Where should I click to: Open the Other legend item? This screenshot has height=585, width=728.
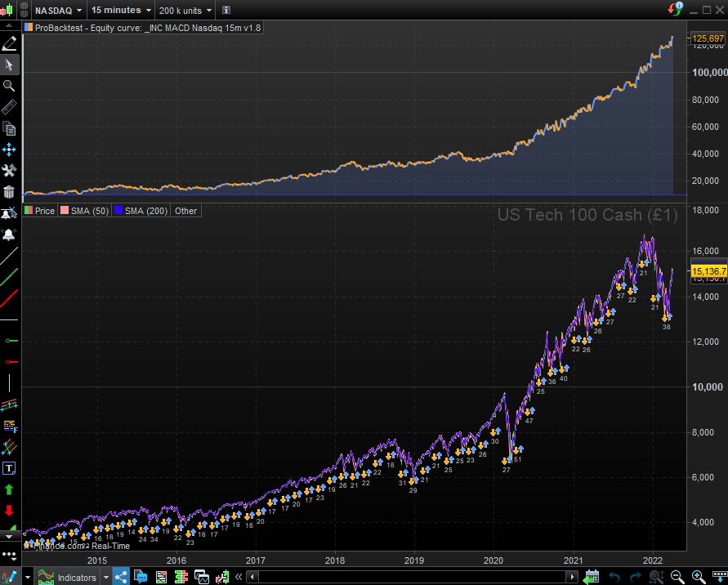[185, 211]
